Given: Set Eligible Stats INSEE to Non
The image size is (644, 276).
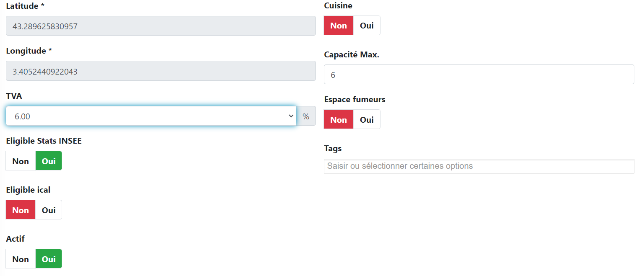Looking at the screenshot, I should click(x=21, y=161).
